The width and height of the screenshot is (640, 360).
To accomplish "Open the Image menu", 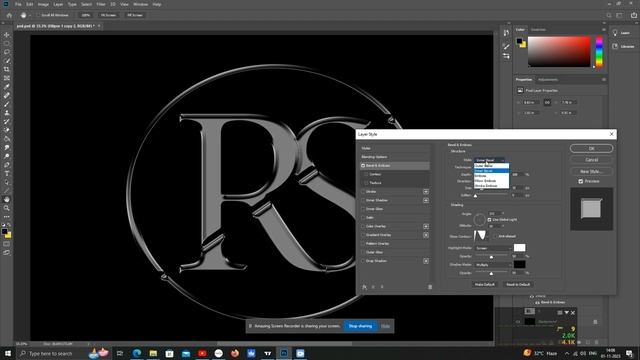I will (x=43, y=4).
